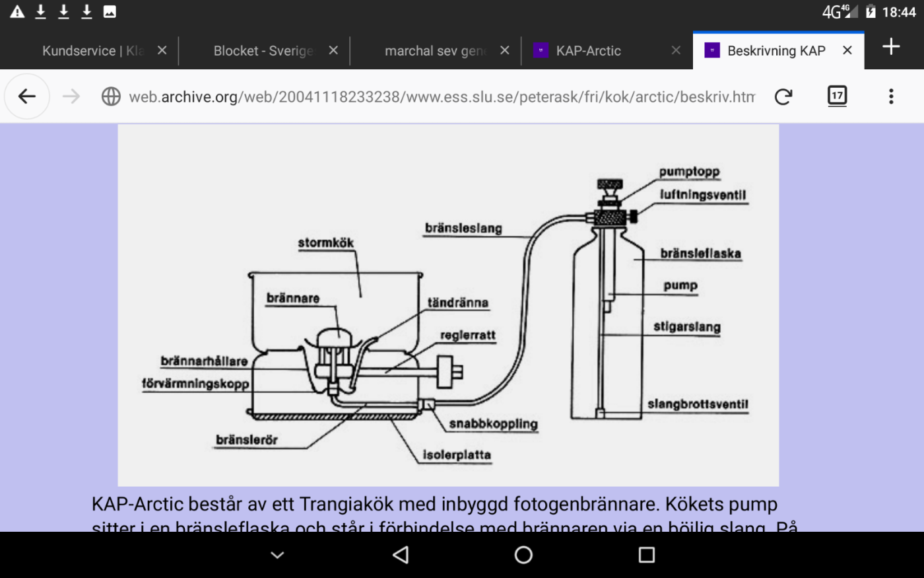Tap the Android home button
The height and width of the screenshot is (578, 924).
(522, 555)
